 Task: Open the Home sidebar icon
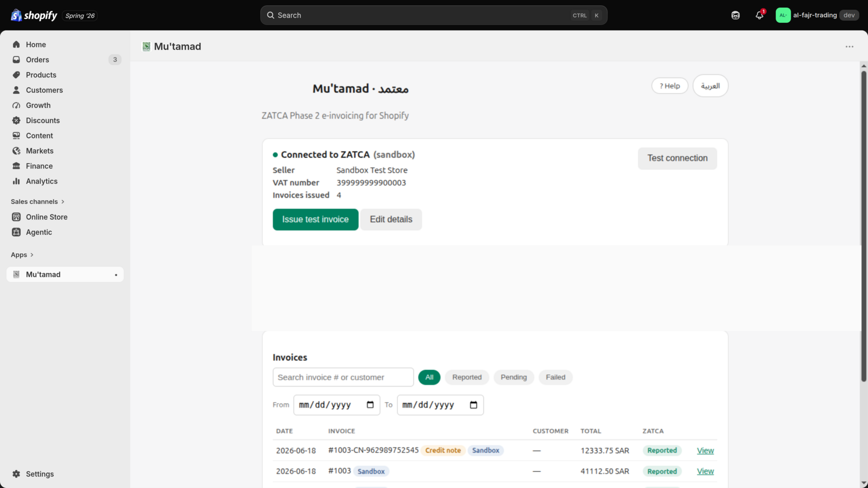click(16, 44)
